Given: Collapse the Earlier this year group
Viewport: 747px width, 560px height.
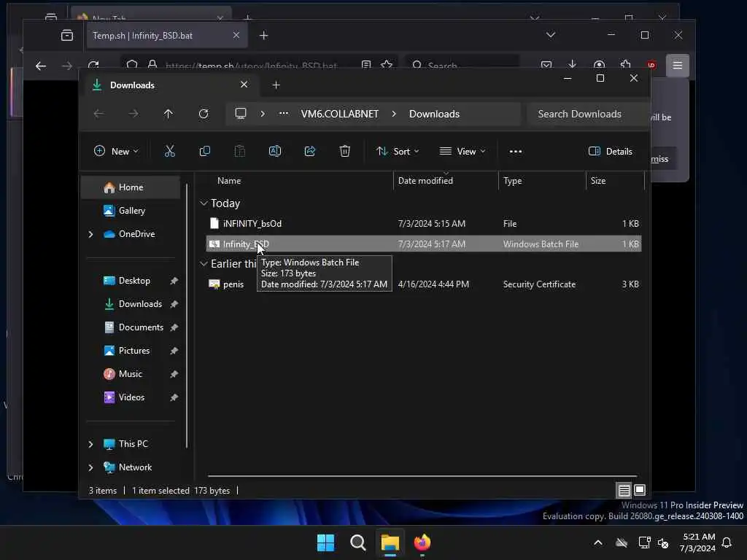Looking at the screenshot, I should [x=204, y=264].
